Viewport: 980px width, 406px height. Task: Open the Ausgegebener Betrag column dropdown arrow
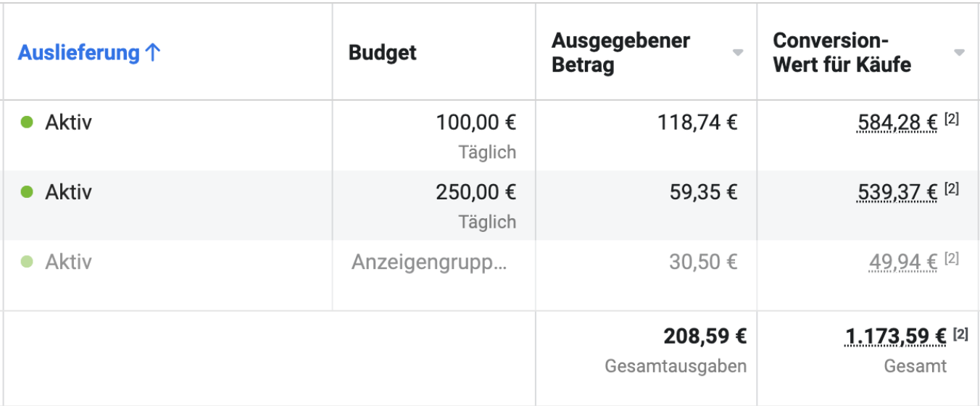738,53
